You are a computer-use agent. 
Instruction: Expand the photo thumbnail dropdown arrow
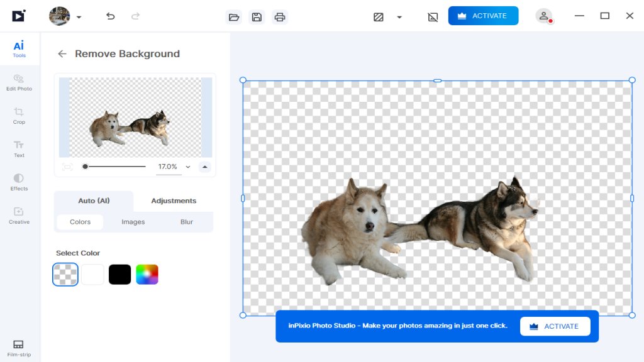click(x=79, y=18)
